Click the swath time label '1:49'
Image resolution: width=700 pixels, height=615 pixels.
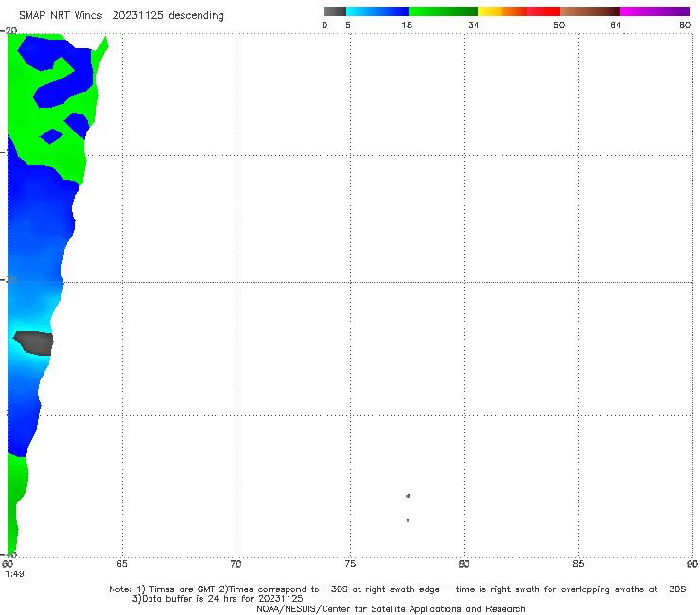point(15,574)
